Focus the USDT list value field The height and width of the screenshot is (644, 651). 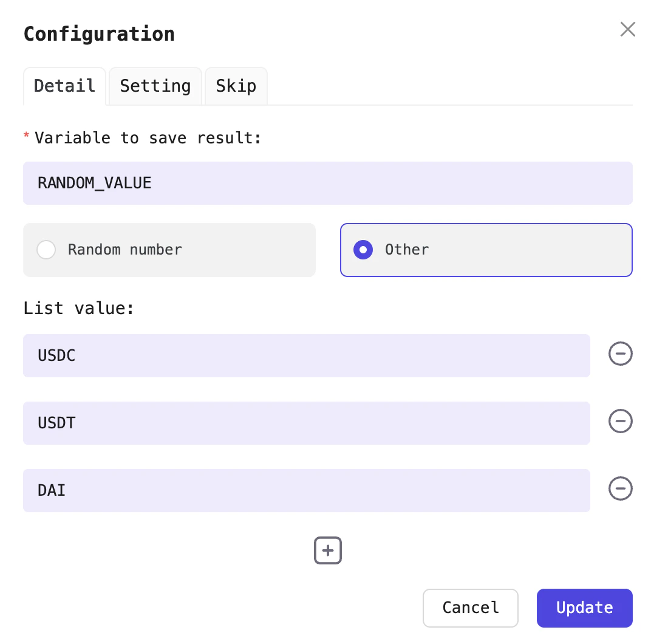coord(306,423)
